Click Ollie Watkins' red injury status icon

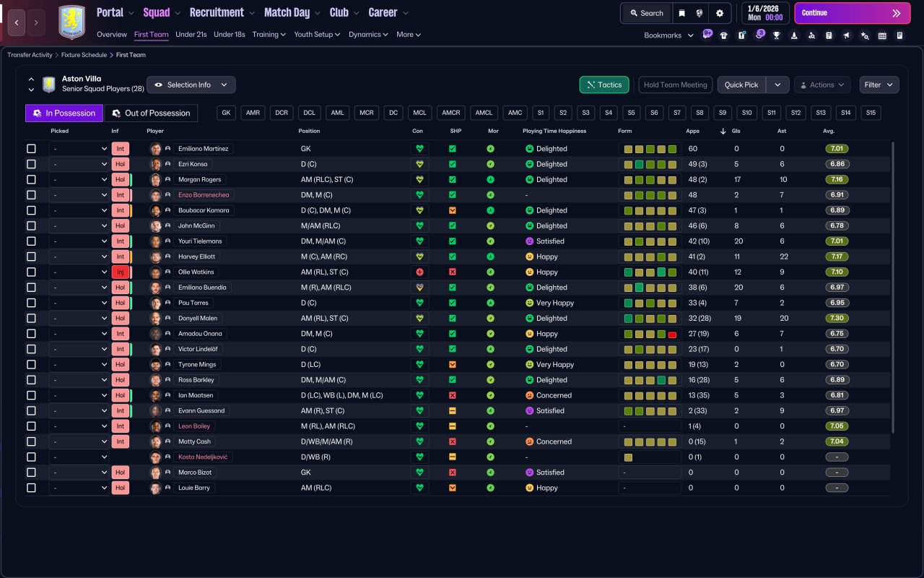point(419,272)
